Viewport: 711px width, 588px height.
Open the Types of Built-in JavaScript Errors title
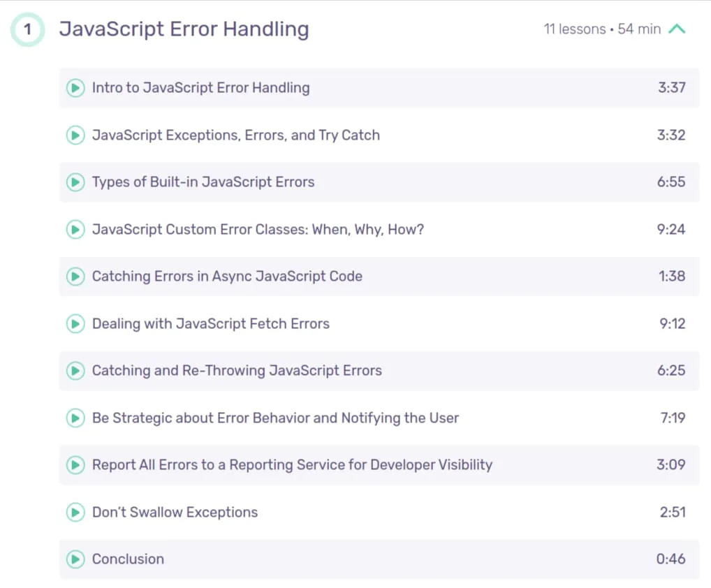pyautogui.click(x=203, y=182)
